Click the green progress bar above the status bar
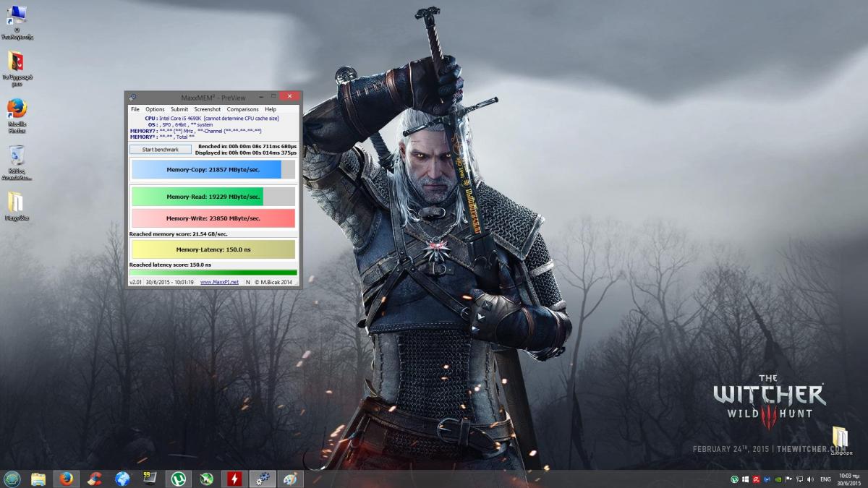Screen dimensions: 868x488 click(x=213, y=273)
